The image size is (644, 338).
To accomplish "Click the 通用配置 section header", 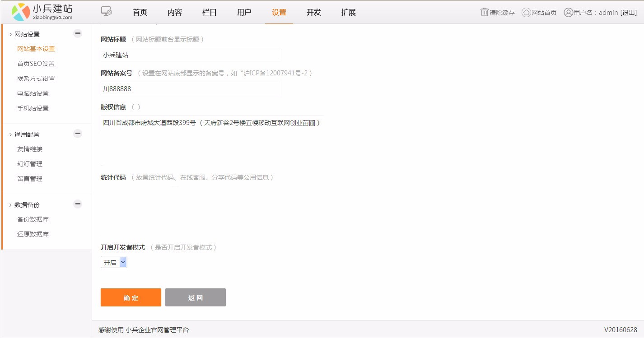I will [27, 134].
